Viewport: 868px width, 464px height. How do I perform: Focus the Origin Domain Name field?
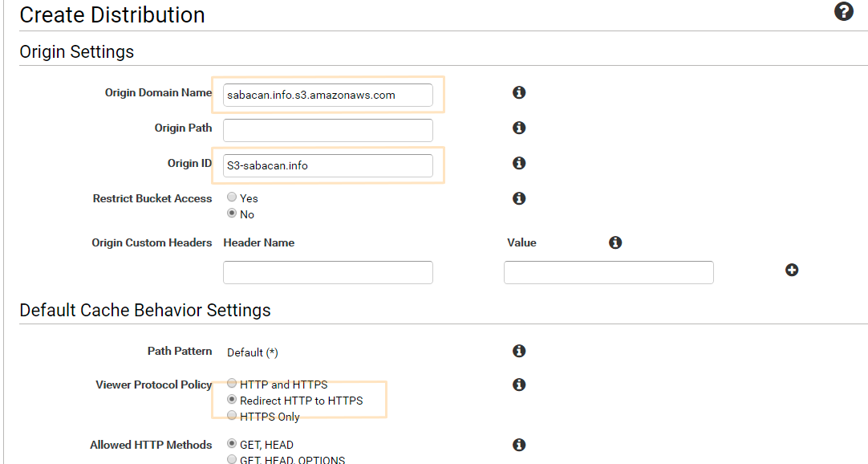coord(328,95)
